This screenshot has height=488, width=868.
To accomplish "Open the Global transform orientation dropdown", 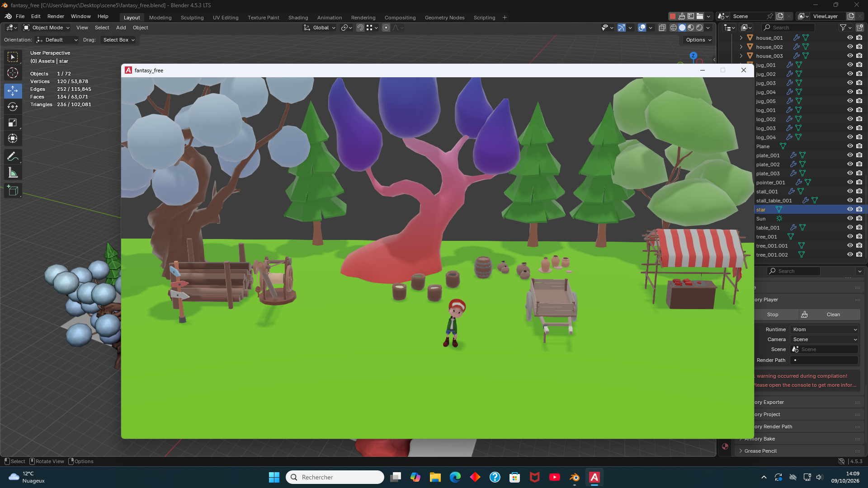I will pos(320,28).
